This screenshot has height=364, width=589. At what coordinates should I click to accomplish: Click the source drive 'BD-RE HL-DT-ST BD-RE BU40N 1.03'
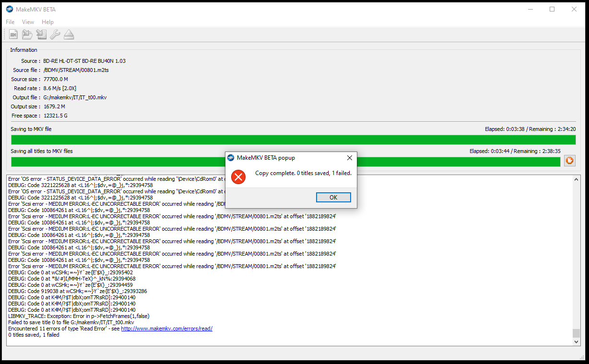(84, 61)
